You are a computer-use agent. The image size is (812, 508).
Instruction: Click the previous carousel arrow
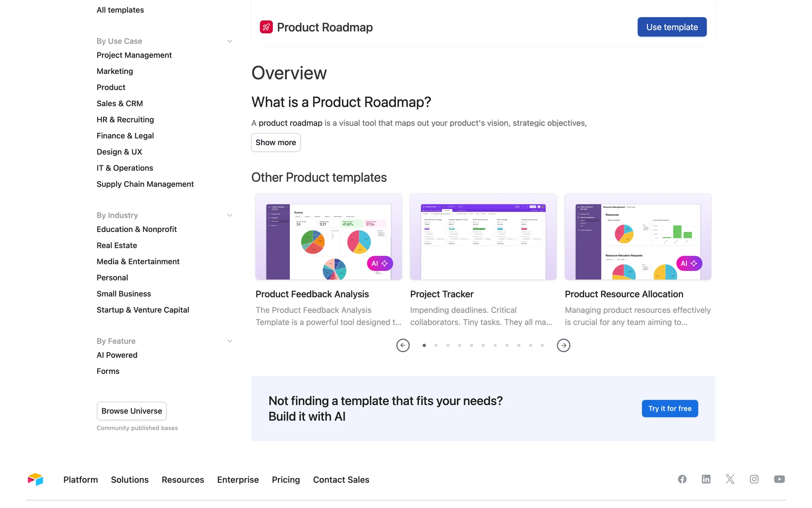(x=403, y=345)
